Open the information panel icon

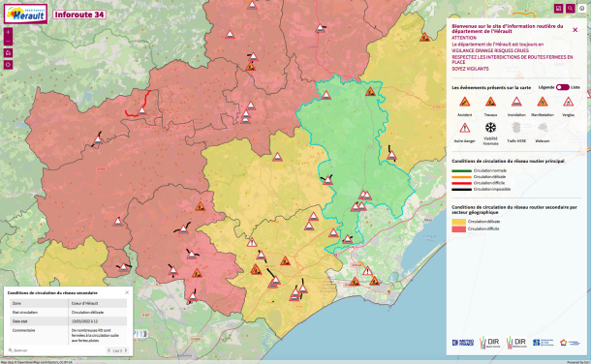point(581,9)
